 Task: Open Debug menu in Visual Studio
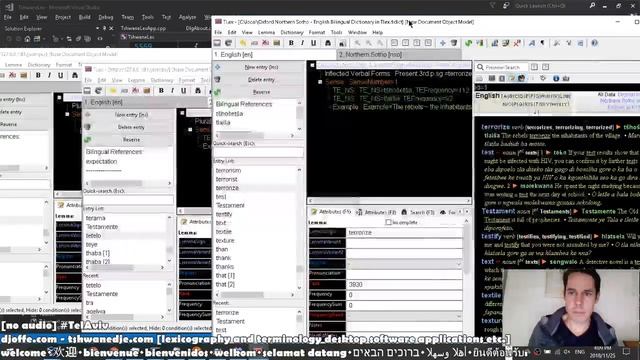click(106, 17)
